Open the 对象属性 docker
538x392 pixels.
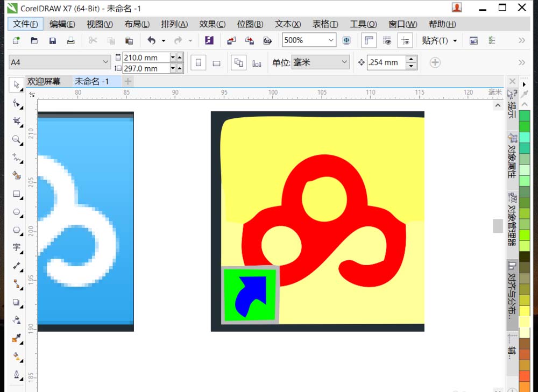click(512, 156)
